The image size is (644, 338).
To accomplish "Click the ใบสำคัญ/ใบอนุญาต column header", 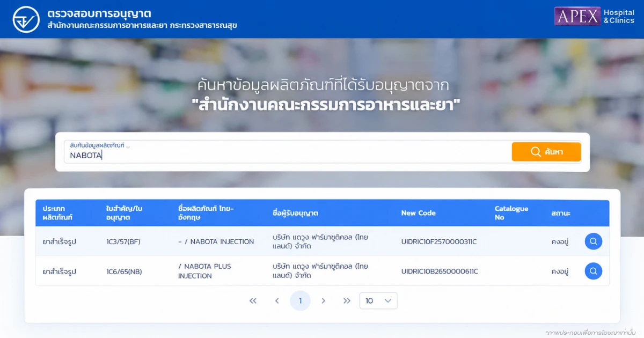I will point(125,213).
